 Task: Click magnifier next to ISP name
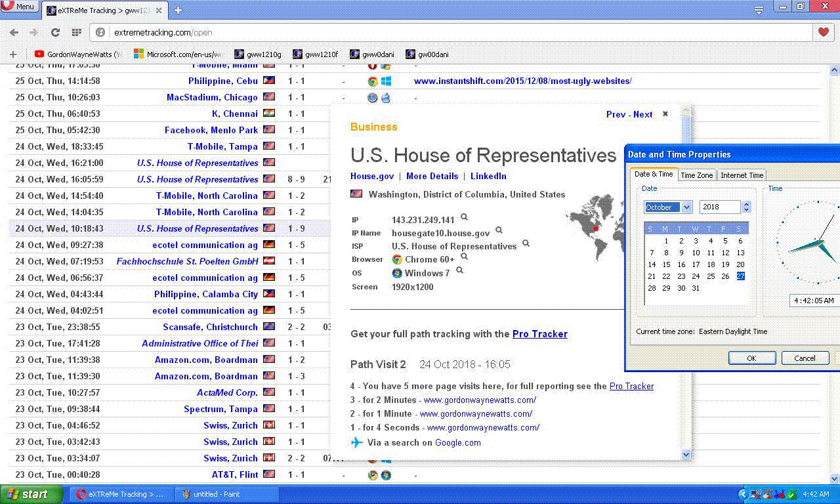coord(526,243)
